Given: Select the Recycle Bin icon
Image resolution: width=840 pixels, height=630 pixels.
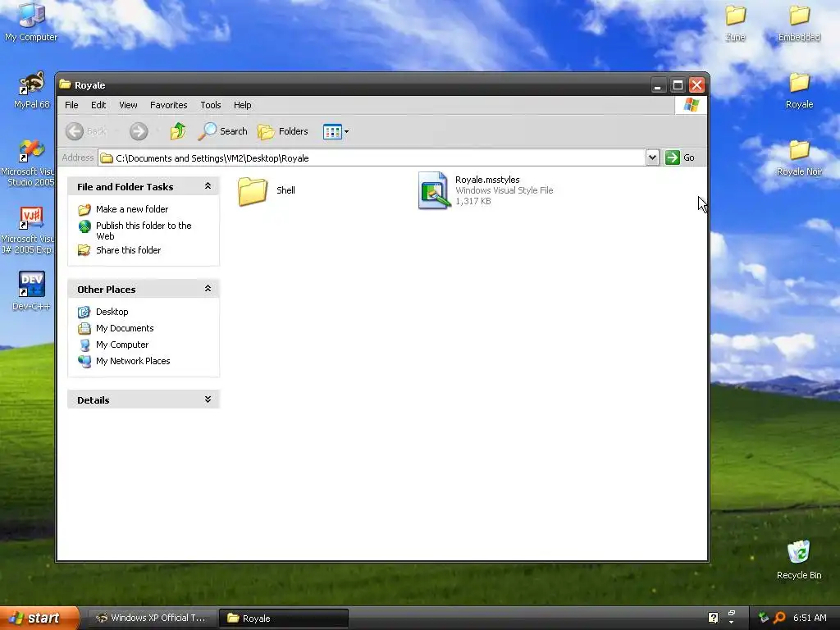Looking at the screenshot, I should [x=799, y=560].
